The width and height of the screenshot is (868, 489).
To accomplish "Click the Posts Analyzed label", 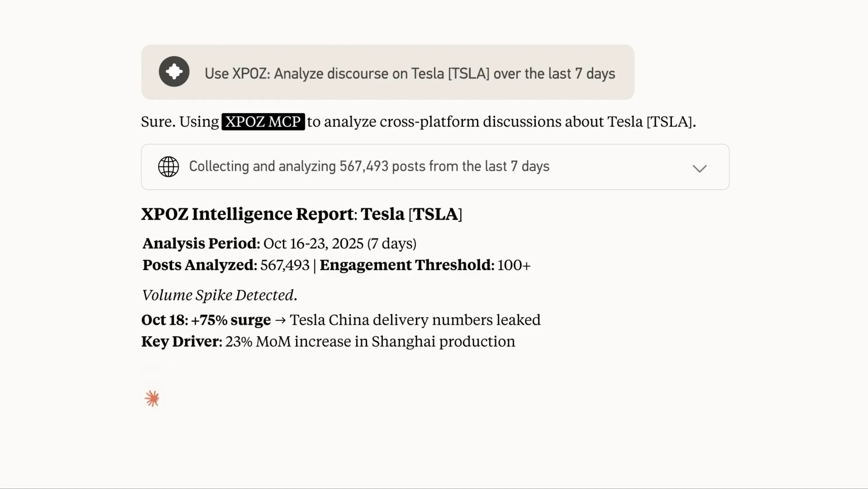I will 200,265.
